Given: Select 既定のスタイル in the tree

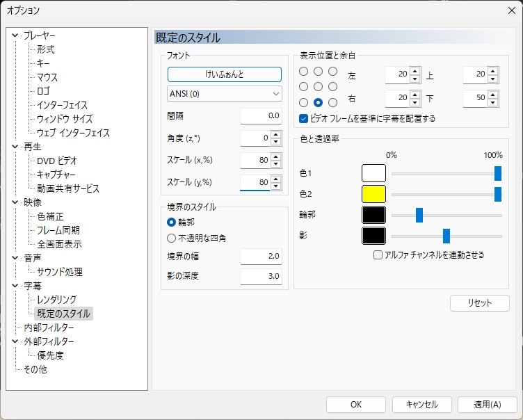Looking at the screenshot, I should [63, 314].
